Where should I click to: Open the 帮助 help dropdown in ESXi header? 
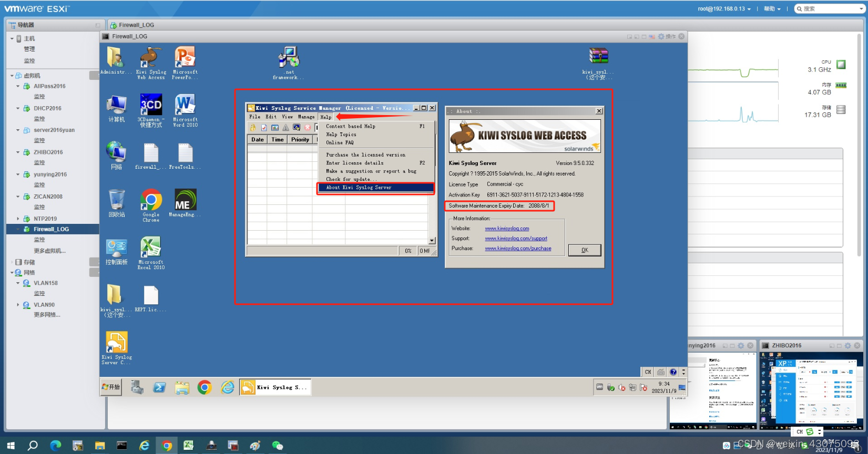pyautogui.click(x=772, y=8)
